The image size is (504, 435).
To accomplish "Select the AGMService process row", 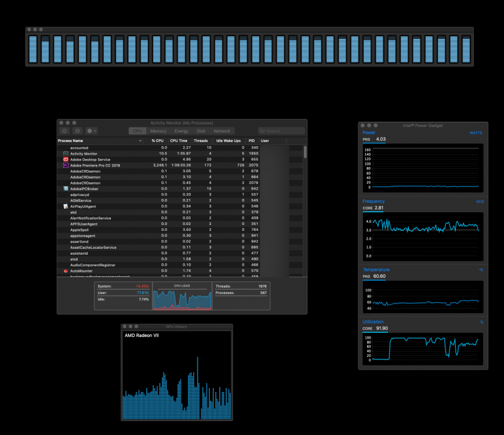I will coord(180,201).
